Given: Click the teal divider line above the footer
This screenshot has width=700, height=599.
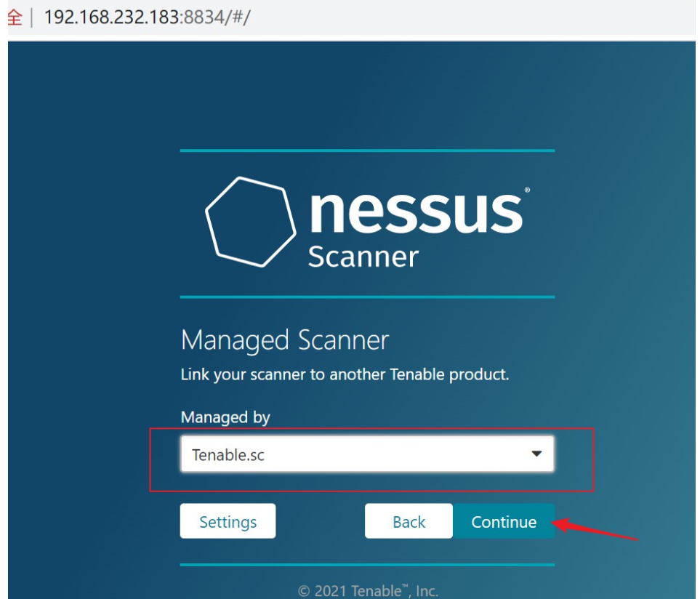Looking at the screenshot, I should tap(367, 565).
